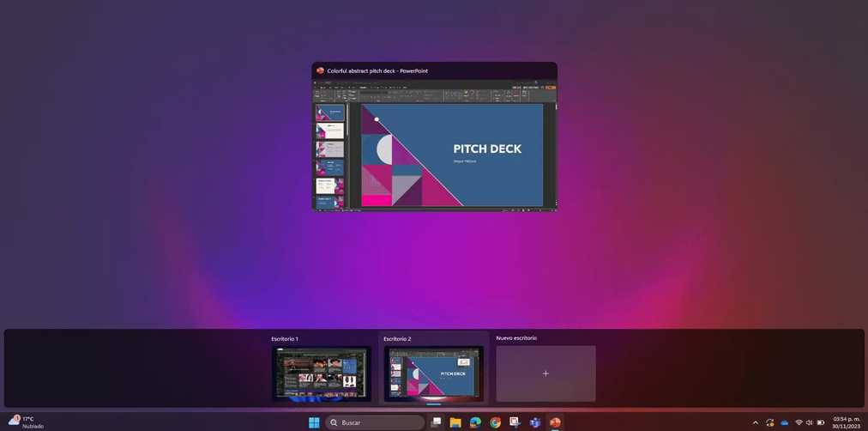Launch Microsoft Edge from the taskbar
The width and height of the screenshot is (868, 431).
point(475,422)
